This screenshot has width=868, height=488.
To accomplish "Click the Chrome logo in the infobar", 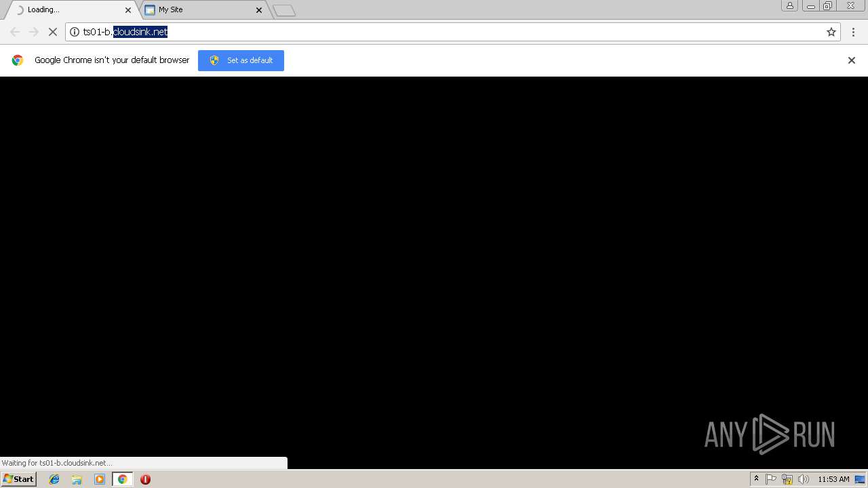I will tap(18, 60).
